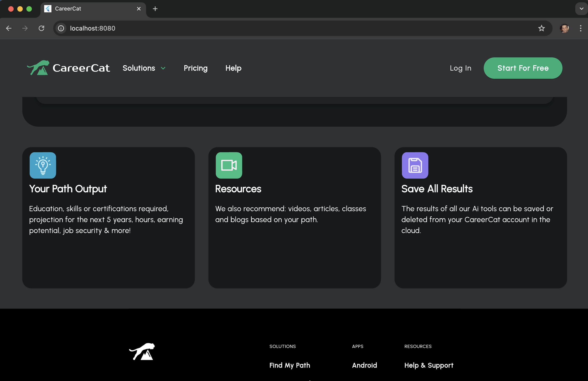Open the Android footer link
The height and width of the screenshot is (381, 588).
(364, 365)
